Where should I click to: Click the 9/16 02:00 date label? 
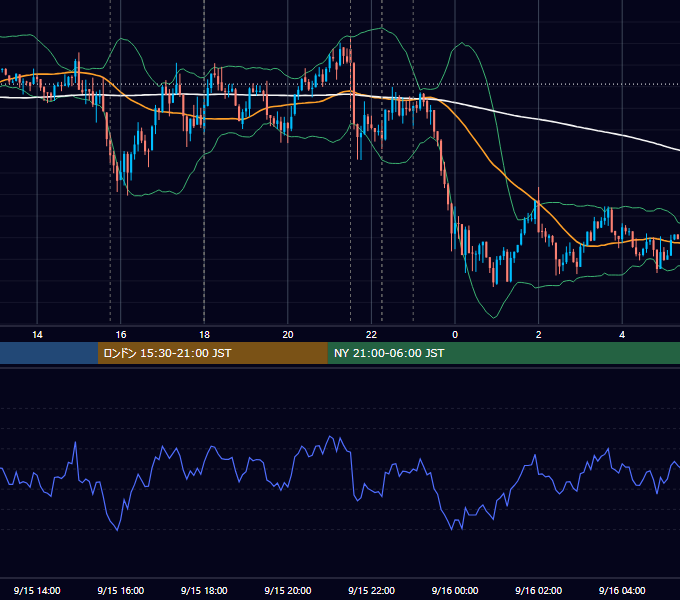coord(538,590)
